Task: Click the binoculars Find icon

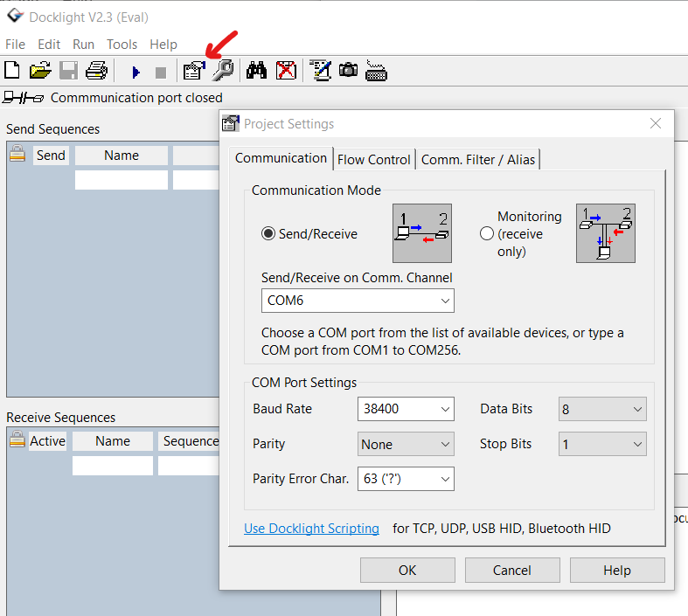Action: pos(256,71)
